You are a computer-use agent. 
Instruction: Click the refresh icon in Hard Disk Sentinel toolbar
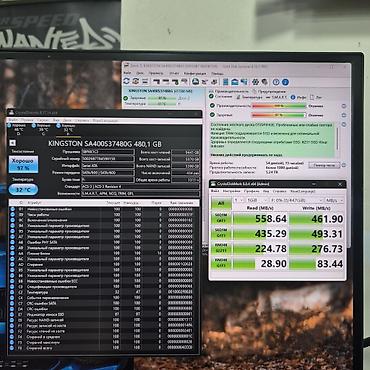tap(126, 81)
